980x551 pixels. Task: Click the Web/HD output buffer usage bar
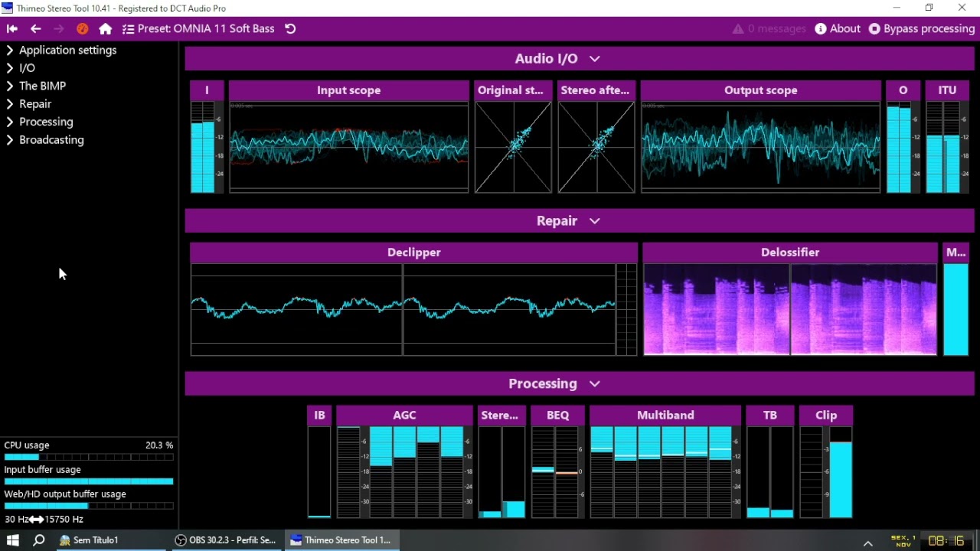89,506
